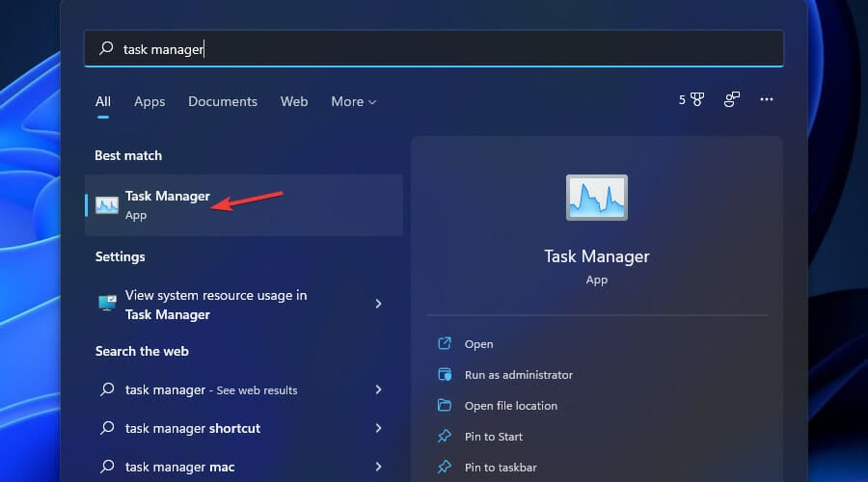Switch to the Documents filter tab

pyautogui.click(x=223, y=102)
